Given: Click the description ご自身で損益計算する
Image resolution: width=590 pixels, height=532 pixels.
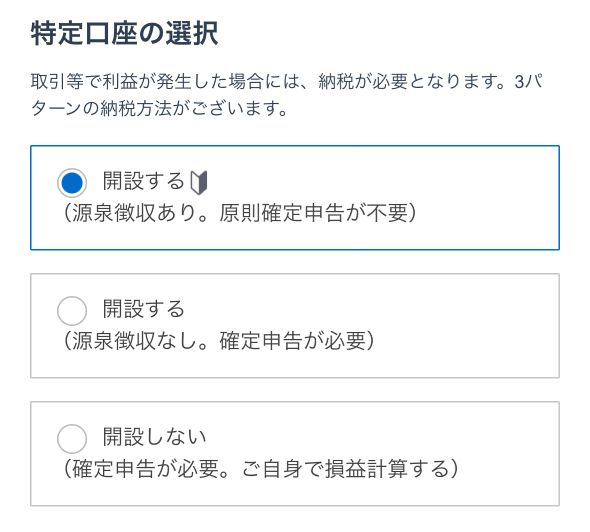Looking at the screenshot, I should coord(350,469).
